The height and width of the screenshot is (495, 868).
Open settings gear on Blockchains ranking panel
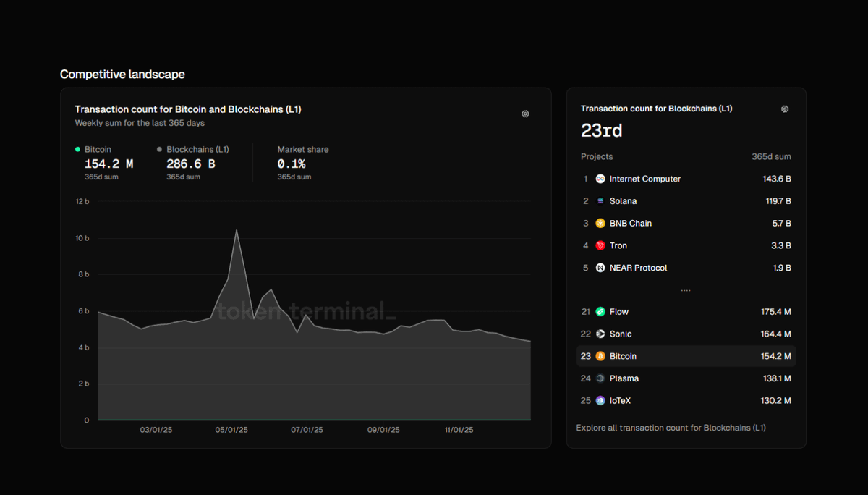[x=785, y=109]
